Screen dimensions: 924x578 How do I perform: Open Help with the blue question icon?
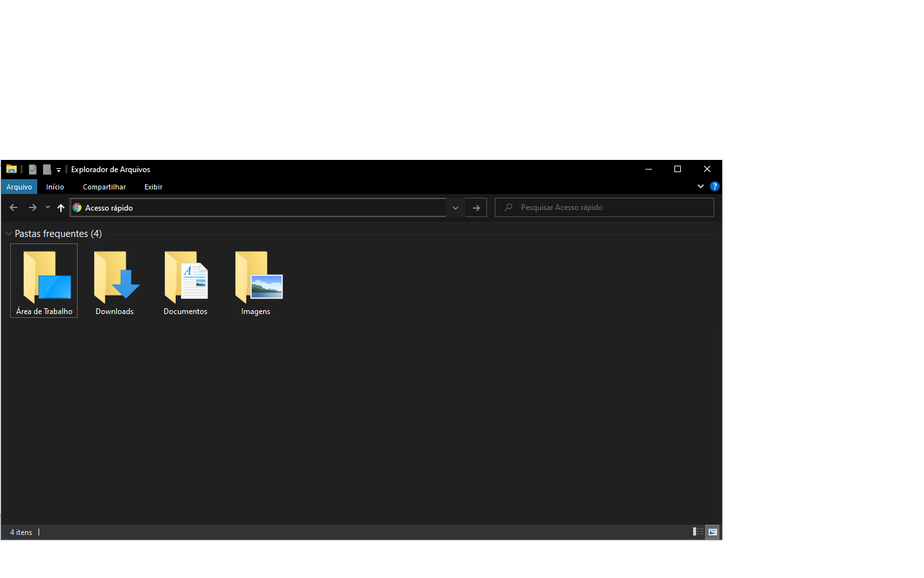click(715, 186)
